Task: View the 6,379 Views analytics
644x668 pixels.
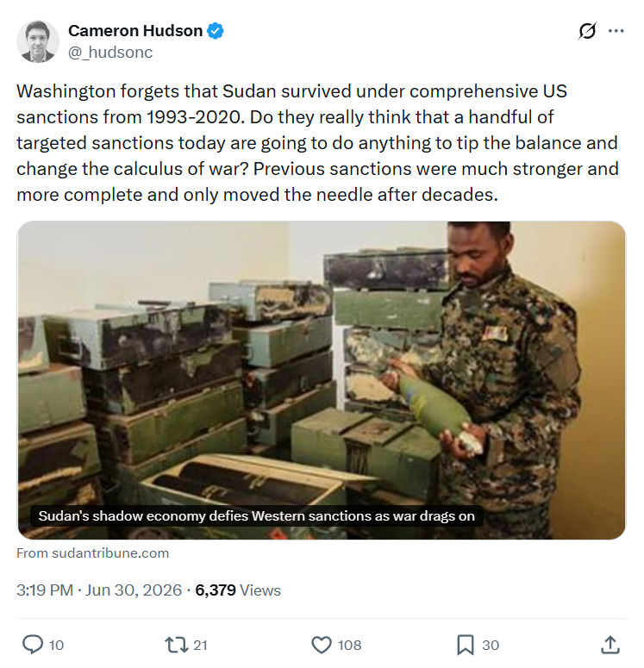Action: coord(238,590)
